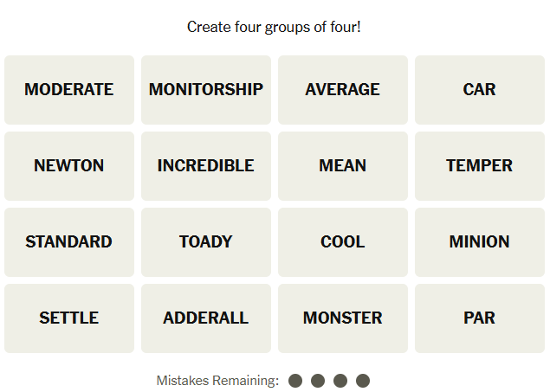
Task: Select the MINION tile
Action: 479,242
